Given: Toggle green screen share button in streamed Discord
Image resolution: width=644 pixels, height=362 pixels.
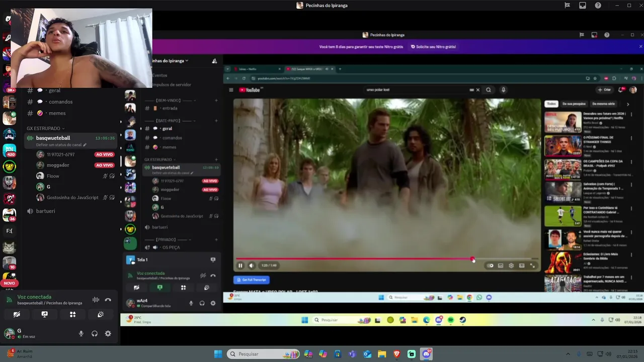Looking at the screenshot, I should tap(159, 288).
